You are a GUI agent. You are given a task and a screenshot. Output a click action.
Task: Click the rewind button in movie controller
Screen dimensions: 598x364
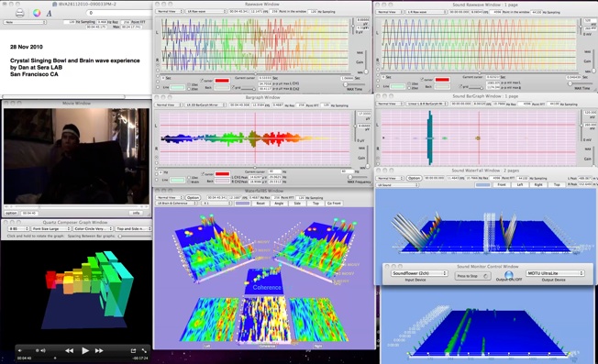(x=69, y=350)
